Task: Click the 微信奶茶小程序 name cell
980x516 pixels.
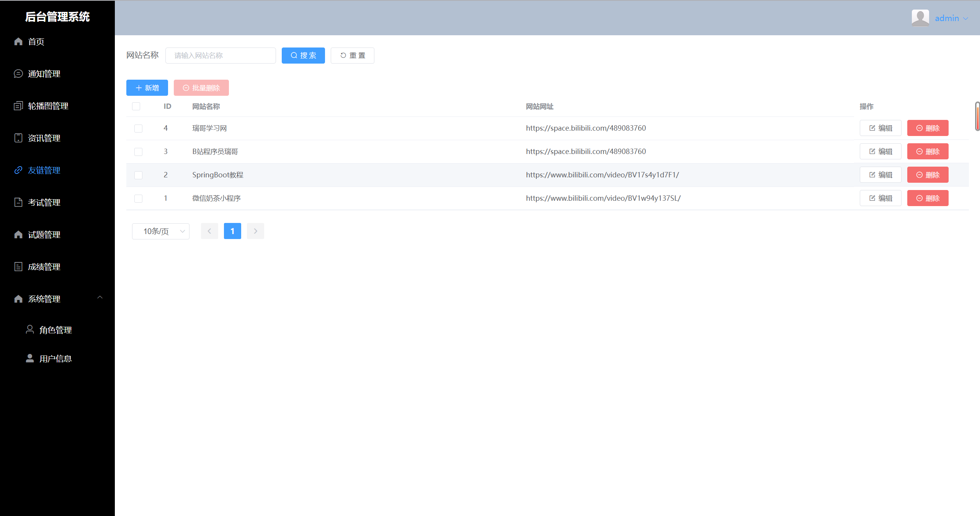Action: click(216, 198)
